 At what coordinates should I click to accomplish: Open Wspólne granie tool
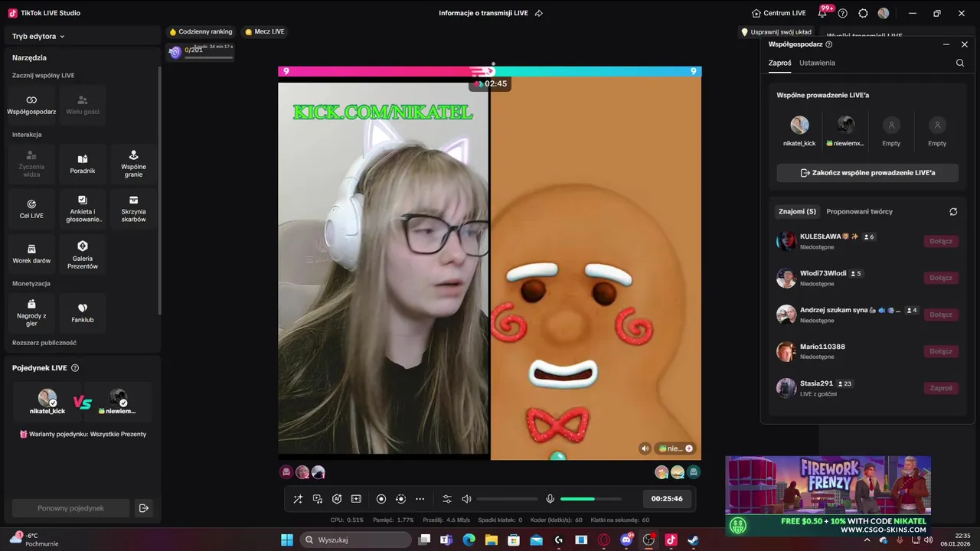[x=133, y=165]
